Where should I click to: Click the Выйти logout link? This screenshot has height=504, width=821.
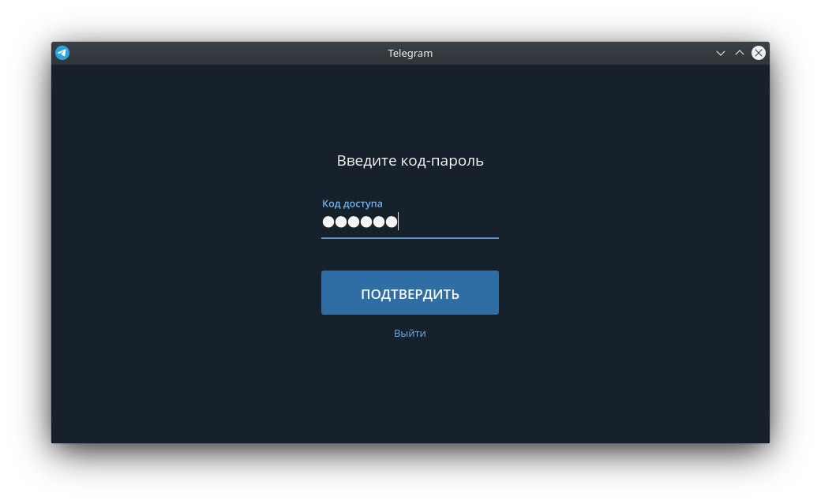coord(410,334)
